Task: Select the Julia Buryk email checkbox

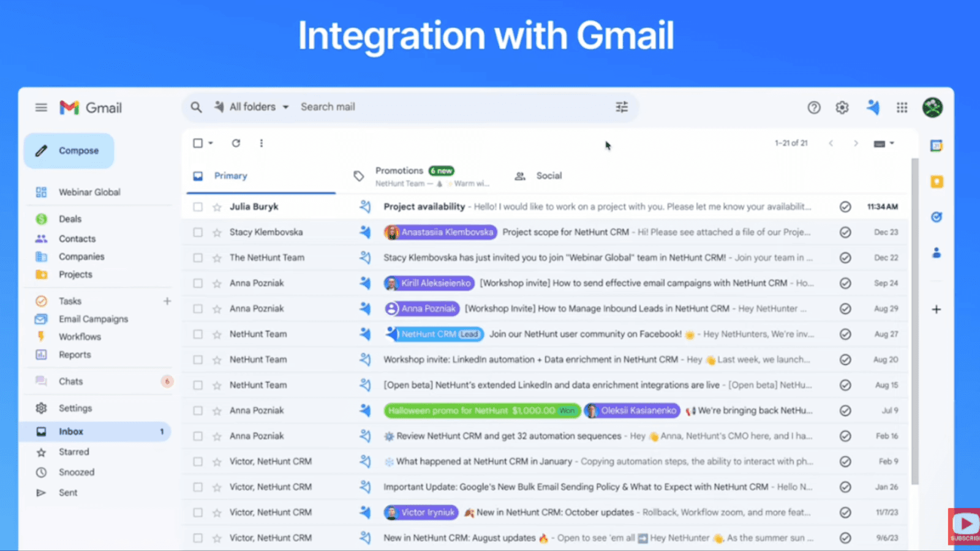Action: (x=198, y=207)
